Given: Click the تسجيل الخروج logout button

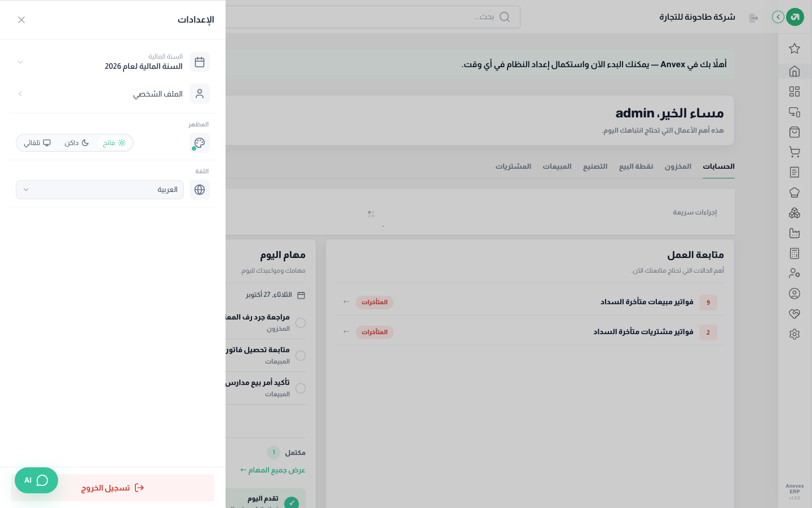Looking at the screenshot, I should pyautogui.click(x=113, y=488).
